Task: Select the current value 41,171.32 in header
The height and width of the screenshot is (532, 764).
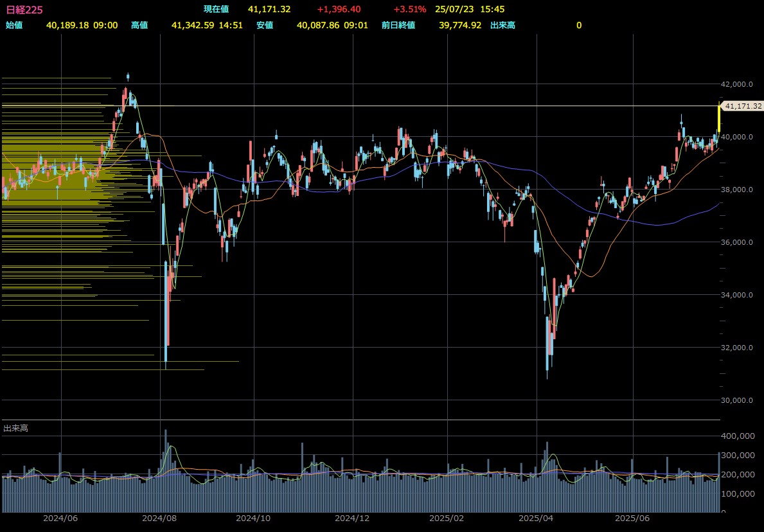Action: 269,9
